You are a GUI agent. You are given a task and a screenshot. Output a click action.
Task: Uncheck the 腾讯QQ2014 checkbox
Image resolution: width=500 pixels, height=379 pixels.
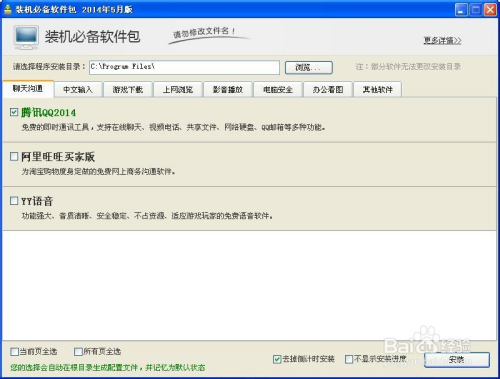tap(14, 112)
